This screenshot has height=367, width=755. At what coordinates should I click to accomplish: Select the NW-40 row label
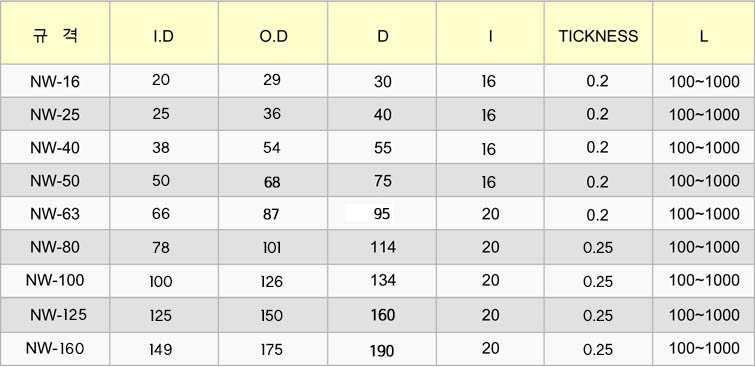coord(55,148)
